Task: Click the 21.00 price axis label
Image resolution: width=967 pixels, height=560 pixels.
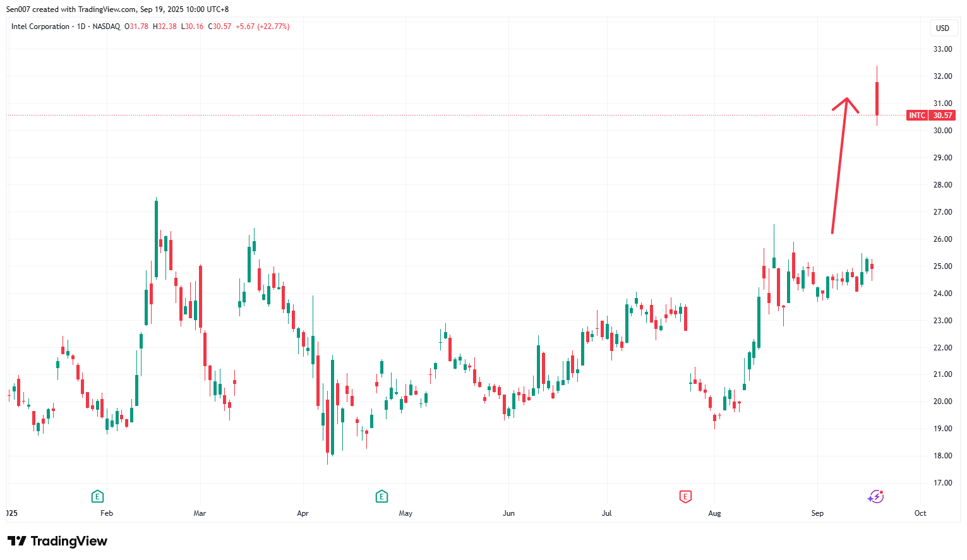Action: [x=942, y=374]
